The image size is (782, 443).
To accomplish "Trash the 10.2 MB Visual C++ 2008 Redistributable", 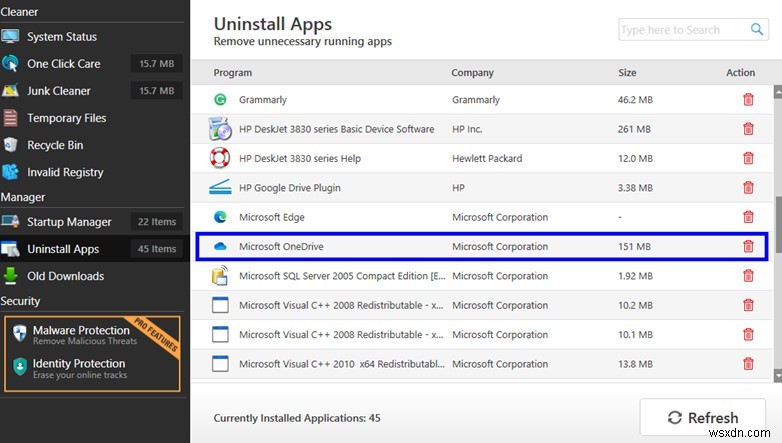I will pyautogui.click(x=748, y=305).
